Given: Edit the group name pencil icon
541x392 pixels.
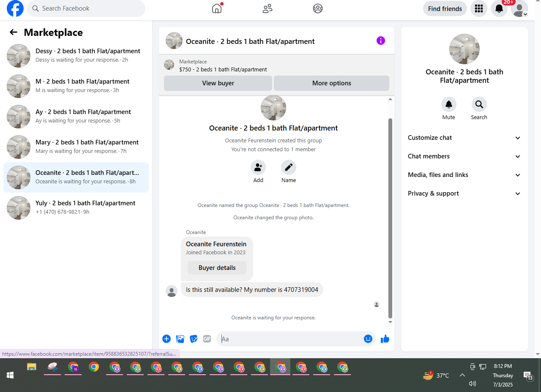Looking at the screenshot, I should 289,167.
